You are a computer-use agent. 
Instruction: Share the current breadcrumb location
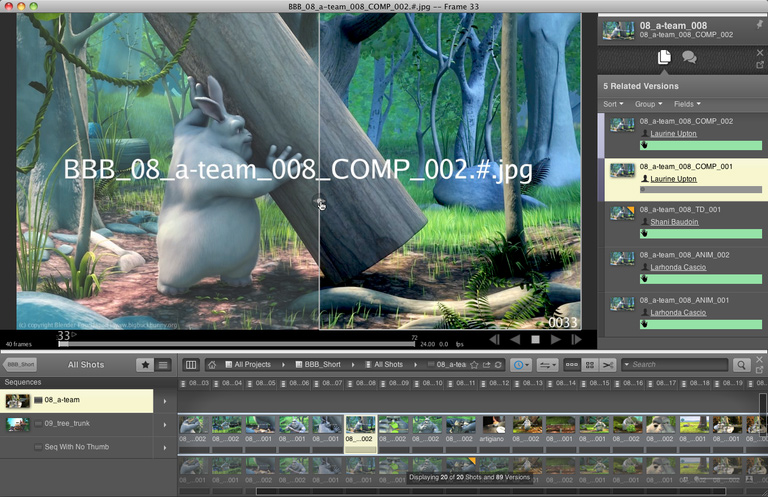tap(486, 365)
